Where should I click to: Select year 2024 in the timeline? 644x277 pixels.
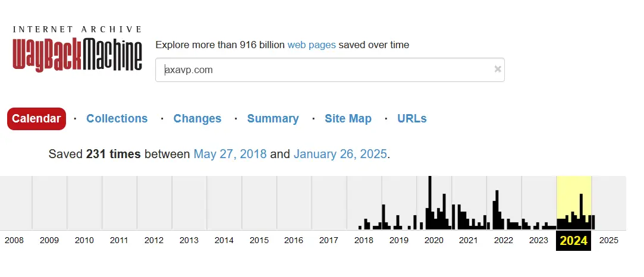click(573, 241)
